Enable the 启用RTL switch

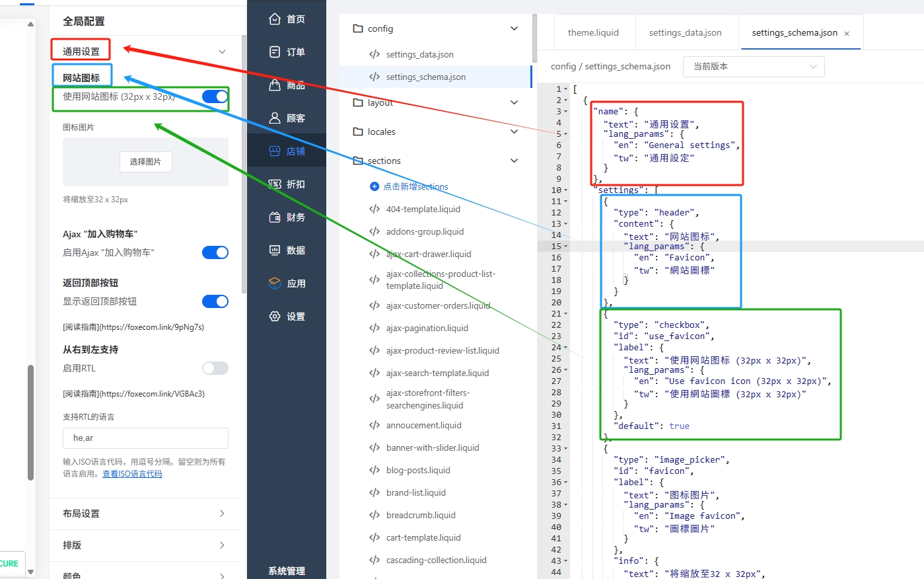coord(215,368)
